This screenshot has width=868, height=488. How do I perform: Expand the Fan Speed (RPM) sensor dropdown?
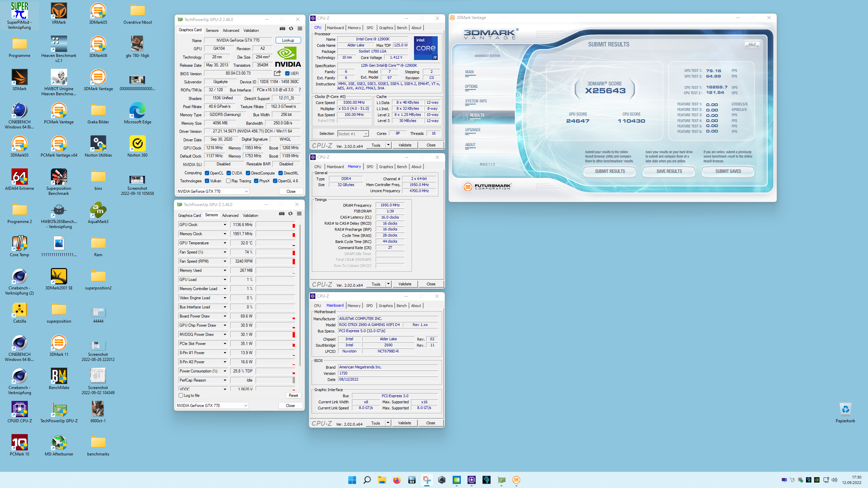(224, 261)
